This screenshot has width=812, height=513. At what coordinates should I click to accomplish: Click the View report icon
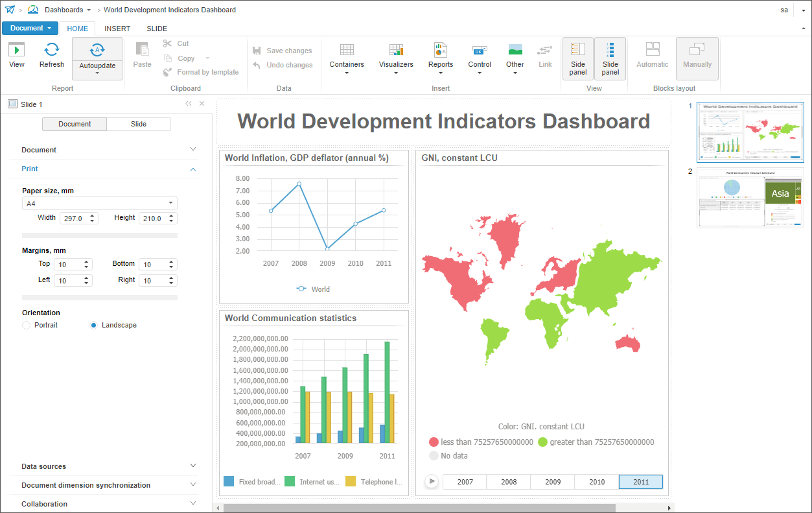click(x=17, y=50)
